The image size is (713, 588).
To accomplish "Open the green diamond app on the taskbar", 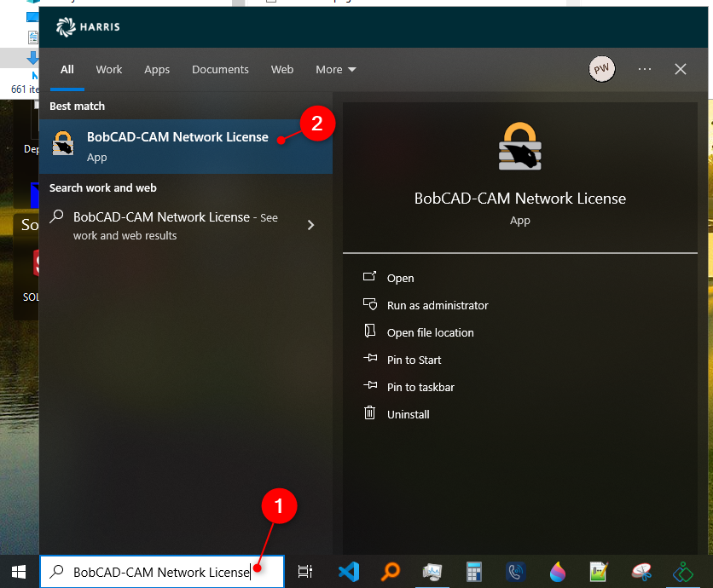I will [682, 572].
